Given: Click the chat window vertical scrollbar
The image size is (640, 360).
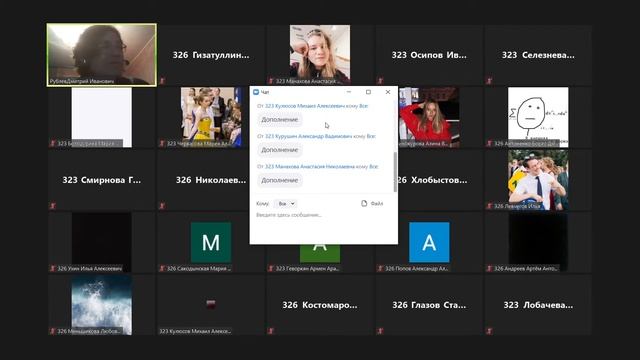Looking at the screenshot, I should 395,171.
